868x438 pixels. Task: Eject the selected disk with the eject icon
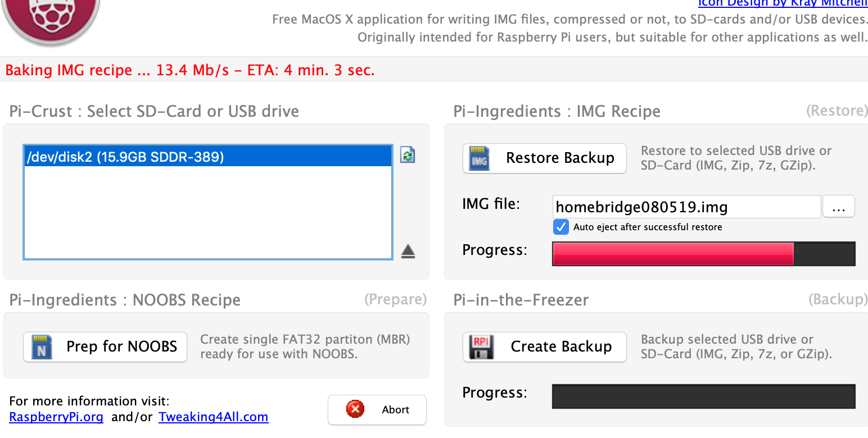pyautogui.click(x=408, y=252)
